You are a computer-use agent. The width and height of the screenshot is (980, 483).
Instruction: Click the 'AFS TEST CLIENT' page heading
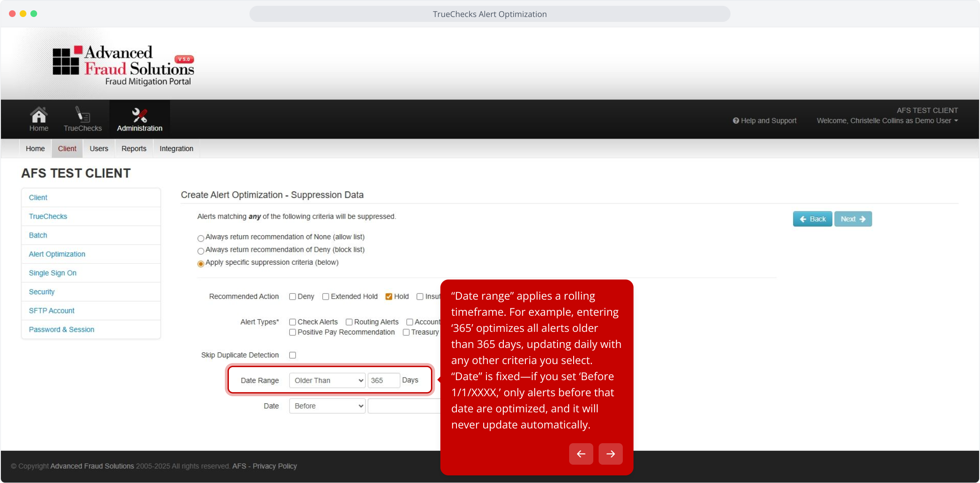click(x=76, y=174)
